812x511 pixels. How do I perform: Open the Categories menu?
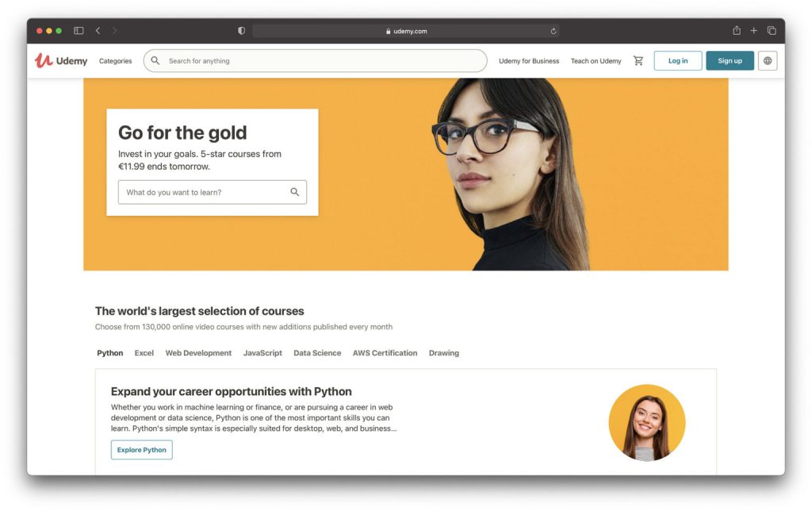(116, 60)
